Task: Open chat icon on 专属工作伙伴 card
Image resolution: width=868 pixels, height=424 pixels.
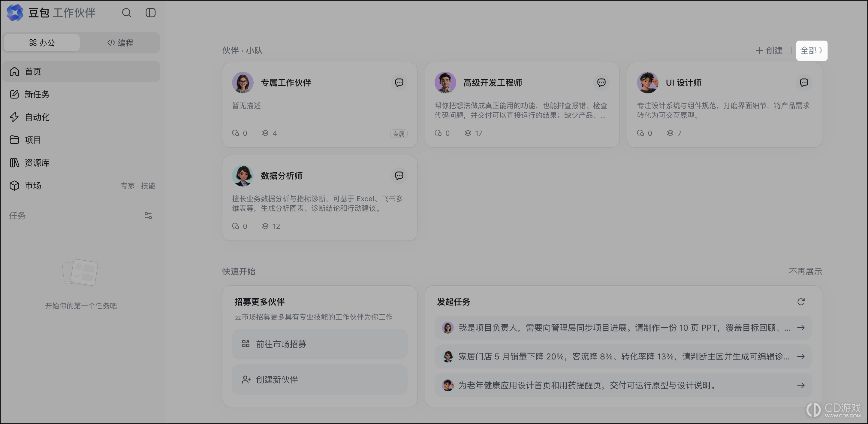Action: coord(399,83)
